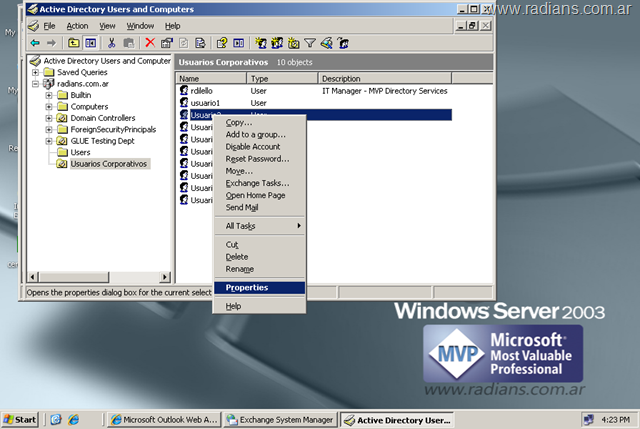This screenshot has height=429, width=640.
Task: Click the red X Delete toolbar icon
Action: pos(150,43)
